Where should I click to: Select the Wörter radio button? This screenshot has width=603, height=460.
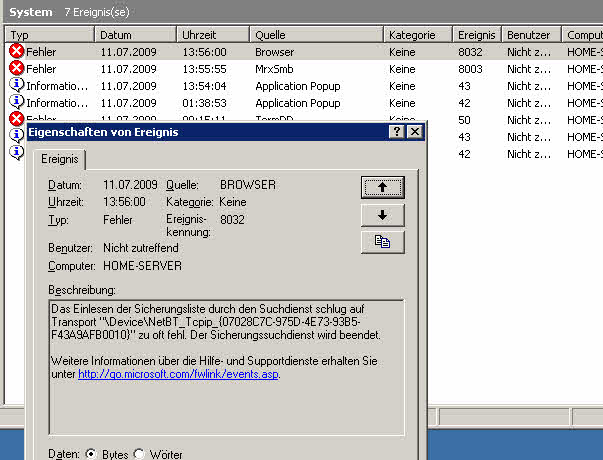[139, 454]
